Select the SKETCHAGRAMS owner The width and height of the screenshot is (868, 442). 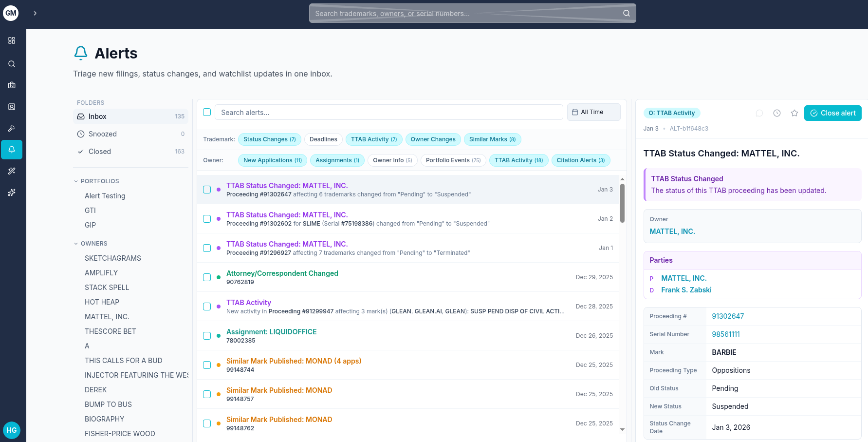113,258
